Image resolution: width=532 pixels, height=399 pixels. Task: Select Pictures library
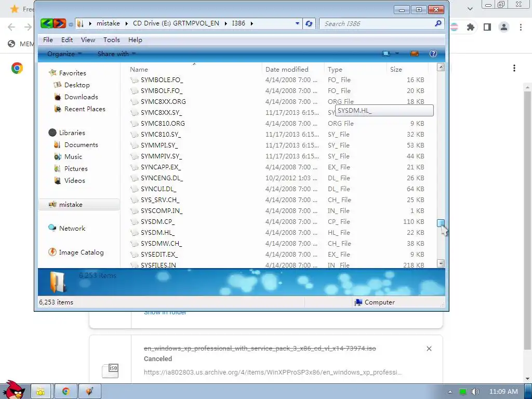(x=76, y=169)
